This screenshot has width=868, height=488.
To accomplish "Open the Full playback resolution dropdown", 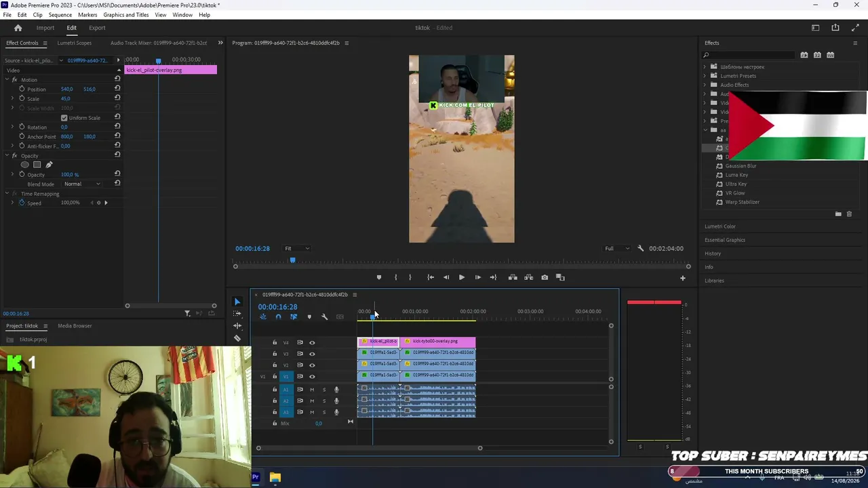I will click(617, 249).
